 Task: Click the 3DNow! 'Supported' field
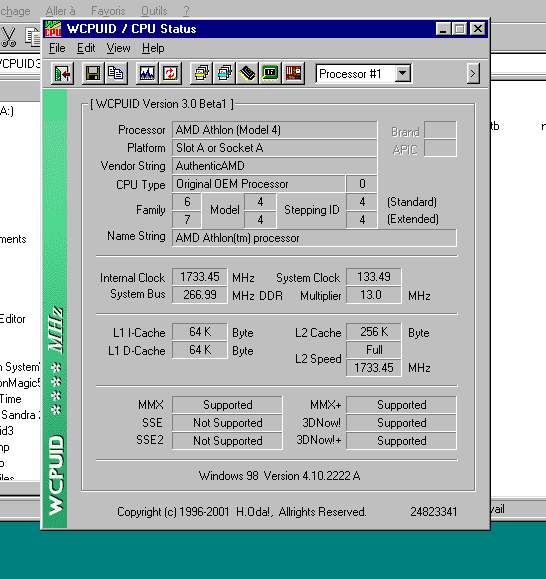(x=401, y=423)
